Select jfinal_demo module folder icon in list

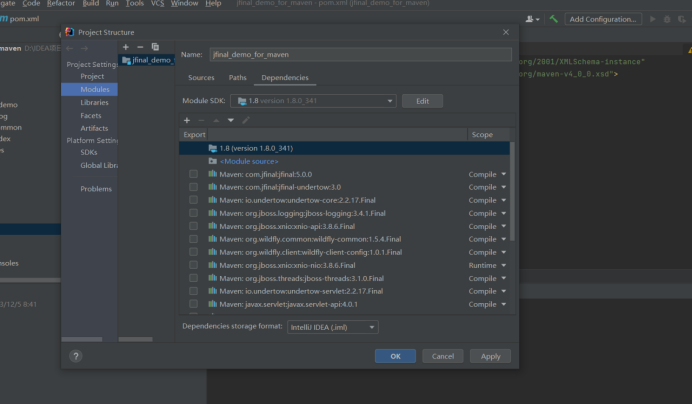tap(126, 60)
